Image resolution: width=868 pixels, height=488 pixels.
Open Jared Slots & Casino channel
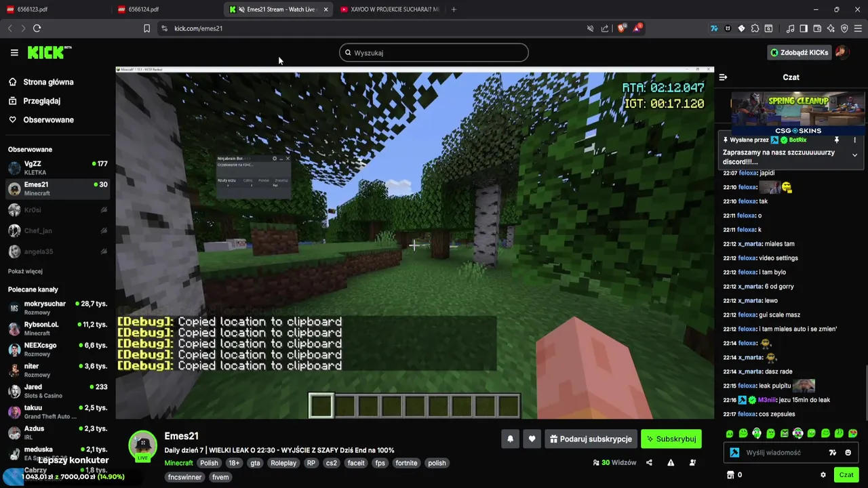pos(58,391)
